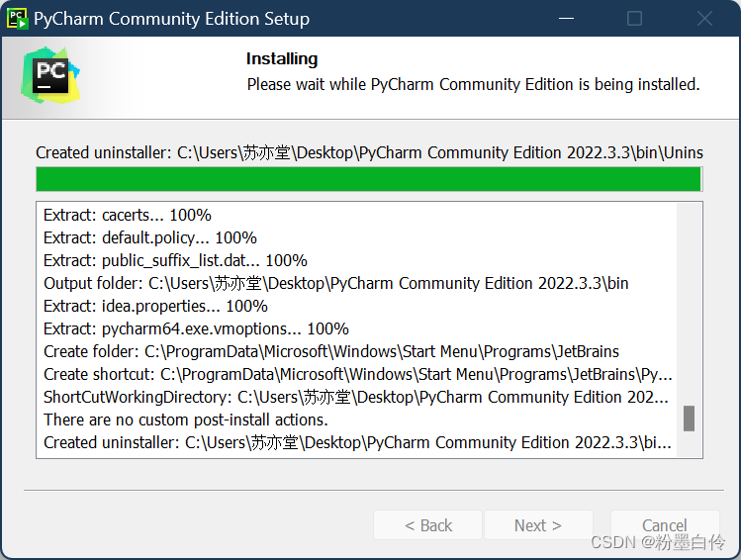
Task: Select the last 'Created uninstaller' log line
Action: pyautogui.click(x=357, y=442)
